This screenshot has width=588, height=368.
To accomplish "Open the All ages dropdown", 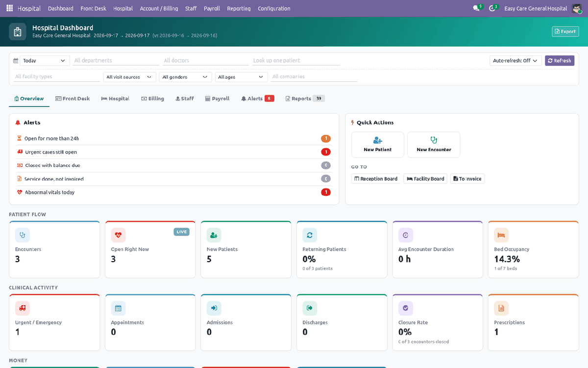I will tap(242, 77).
